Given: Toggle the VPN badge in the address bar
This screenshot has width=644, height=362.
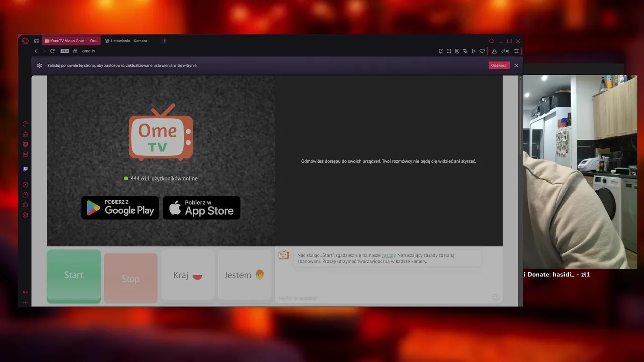Looking at the screenshot, I should coord(65,51).
